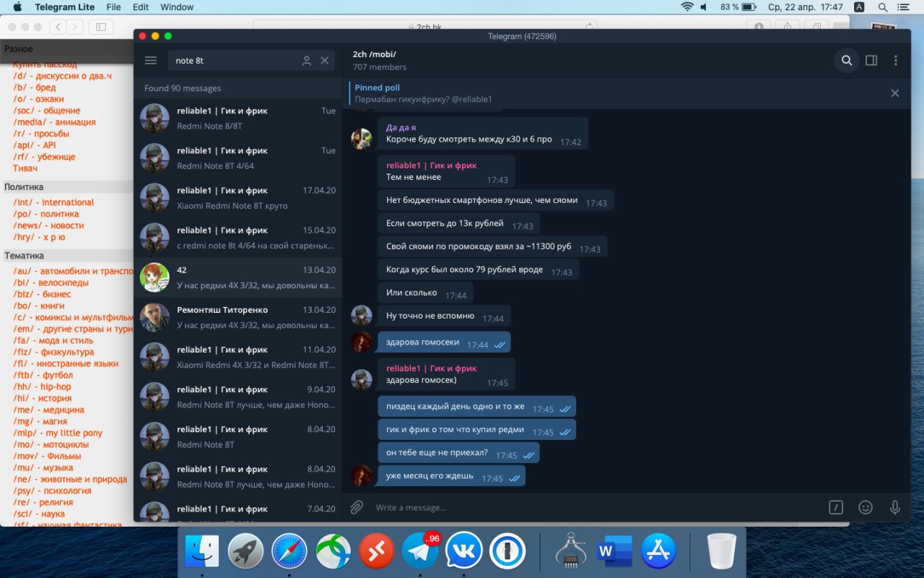Viewport: 924px width, 578px height.
Task: Click the 2ch /mobi/ chat header
Action: click(380, 61)
